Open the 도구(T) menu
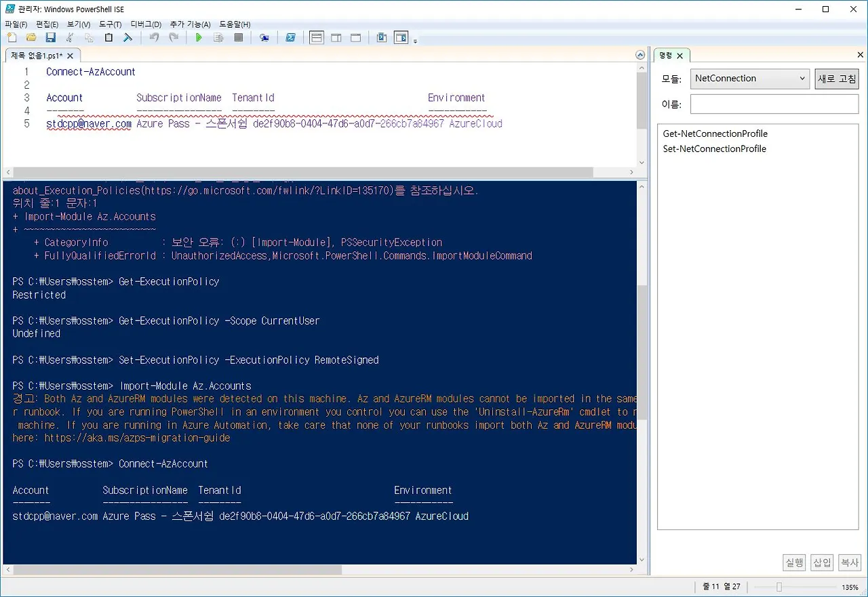Viewport: 868px width, 597px height. click(x=110, y=24)
